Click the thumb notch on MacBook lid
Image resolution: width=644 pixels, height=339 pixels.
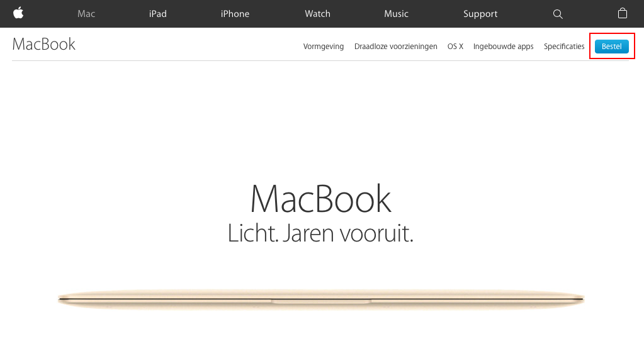321,302
